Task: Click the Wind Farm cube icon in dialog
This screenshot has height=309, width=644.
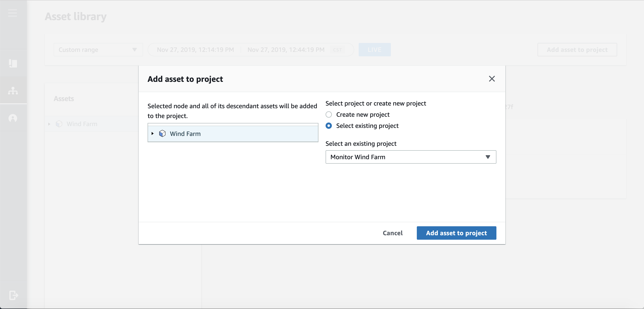Action: pos(162,133)
